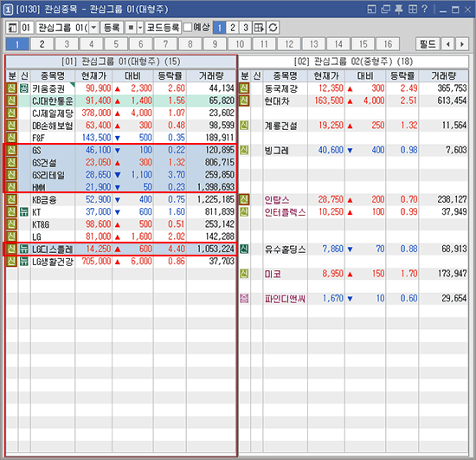Switch to group tab 3
The height and width of the screenshot is (460, 476).
point(67,44)
